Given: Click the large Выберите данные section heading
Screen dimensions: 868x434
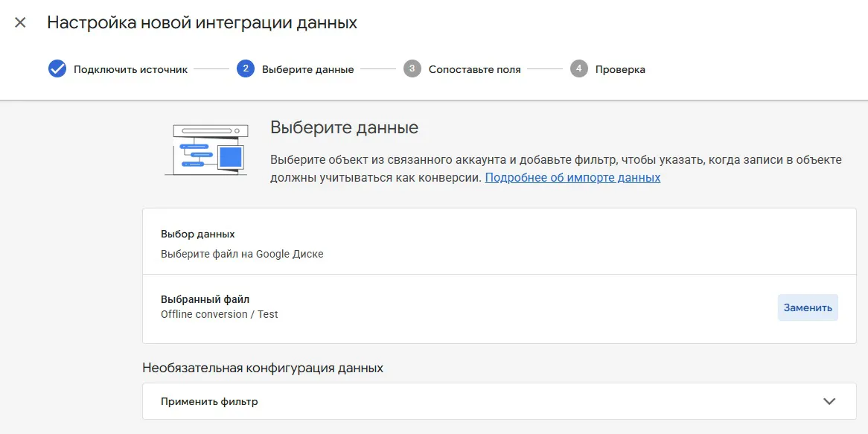Looking at the screenshot, I should (x=345, y=128).
